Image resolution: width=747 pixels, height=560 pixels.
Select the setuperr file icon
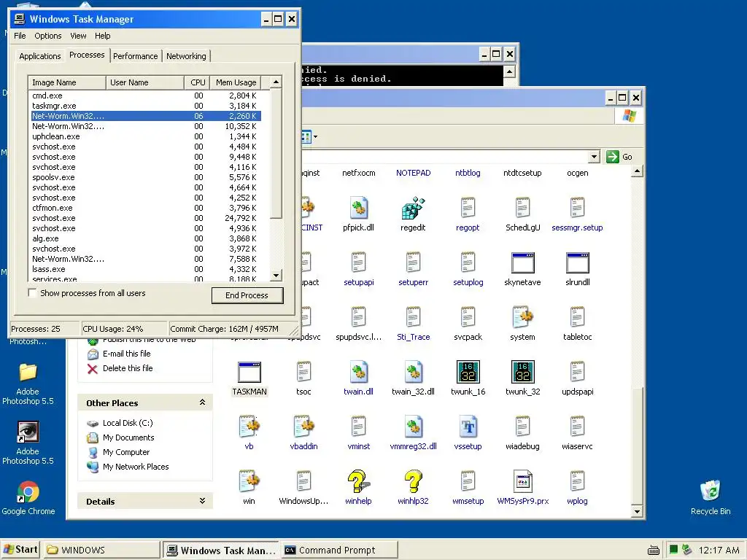(x=414, y=262)
